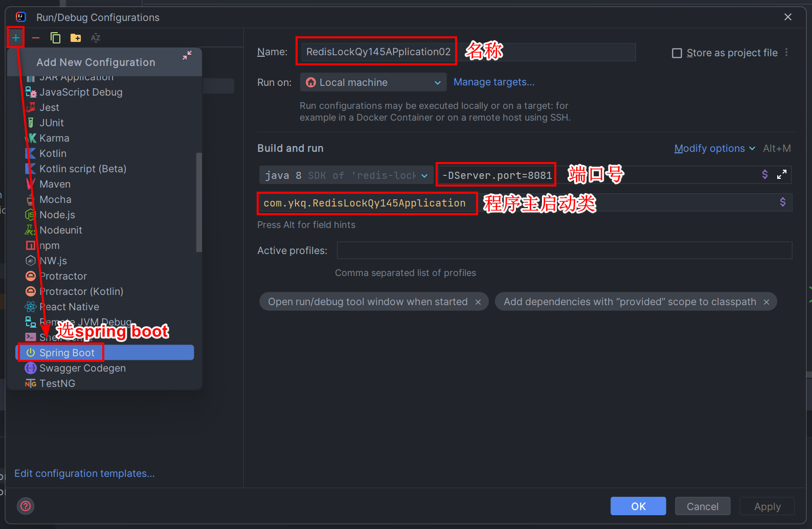Pick Swagger Codegen configuration type
812x529 pixels.
(x=105, y=368)
